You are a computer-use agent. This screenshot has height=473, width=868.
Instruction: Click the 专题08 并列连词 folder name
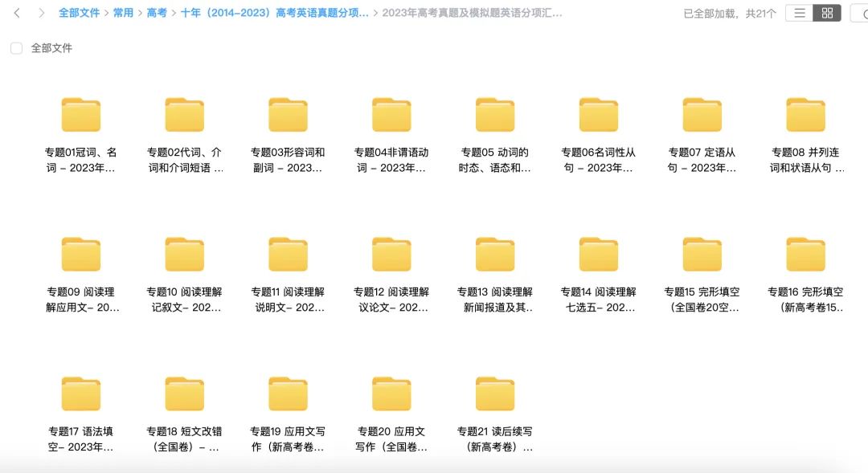point(807,160)
